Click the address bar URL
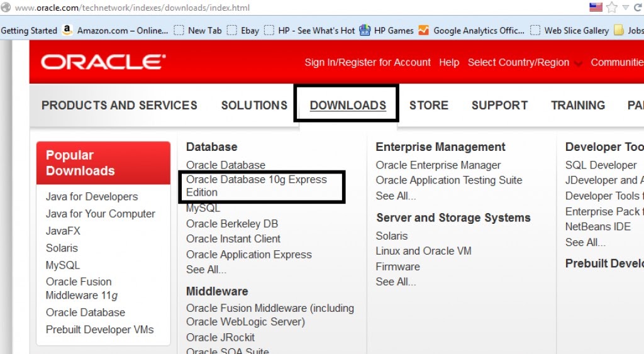 132,8
